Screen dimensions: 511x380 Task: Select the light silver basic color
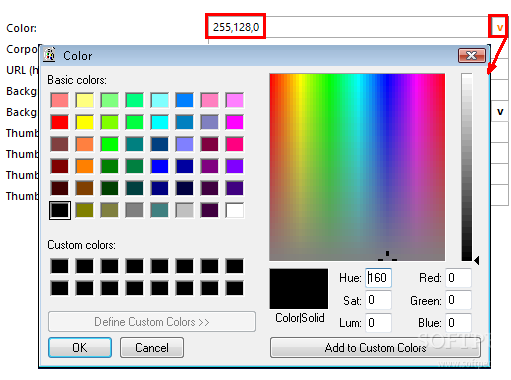coord(185,210)
